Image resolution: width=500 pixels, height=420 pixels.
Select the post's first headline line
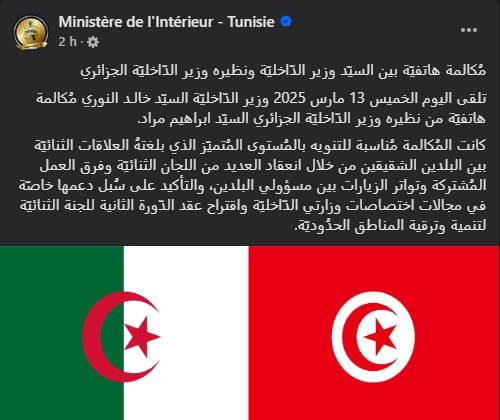tap(283, 71)
